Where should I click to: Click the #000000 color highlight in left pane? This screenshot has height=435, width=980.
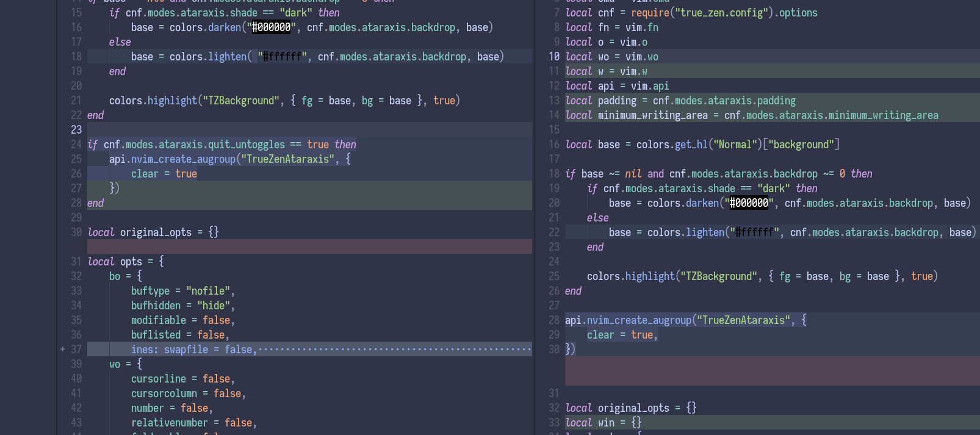click(x=272, y=27)
